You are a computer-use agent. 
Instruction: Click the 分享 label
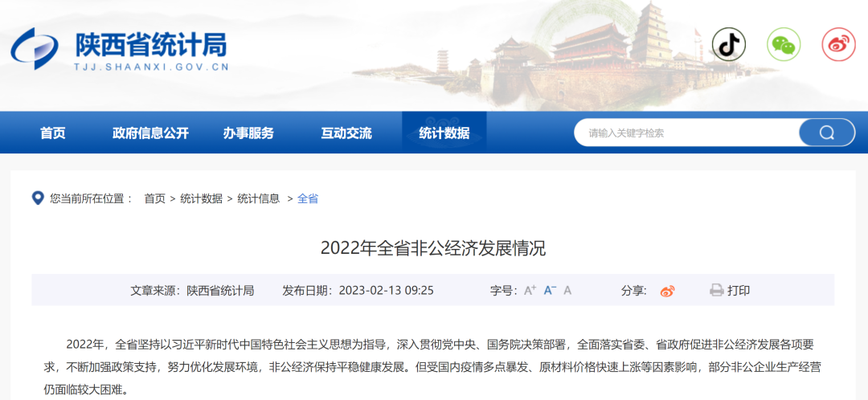634,291
